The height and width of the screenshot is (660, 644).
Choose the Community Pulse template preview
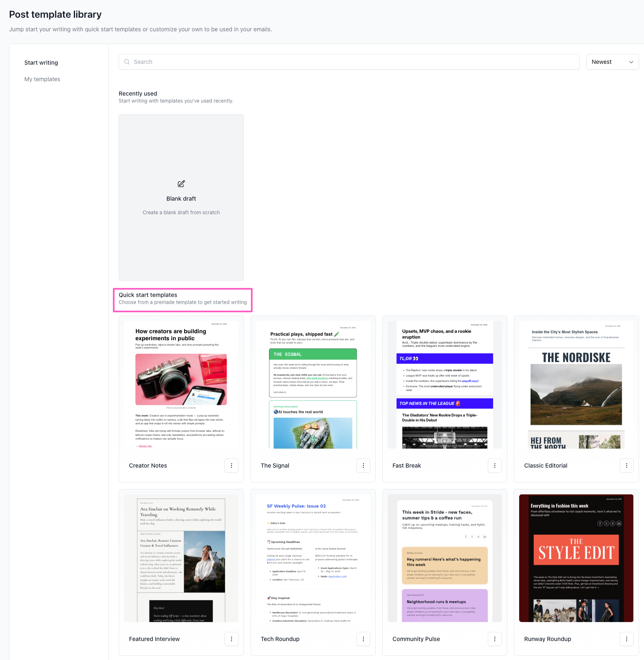pos(445,558)
